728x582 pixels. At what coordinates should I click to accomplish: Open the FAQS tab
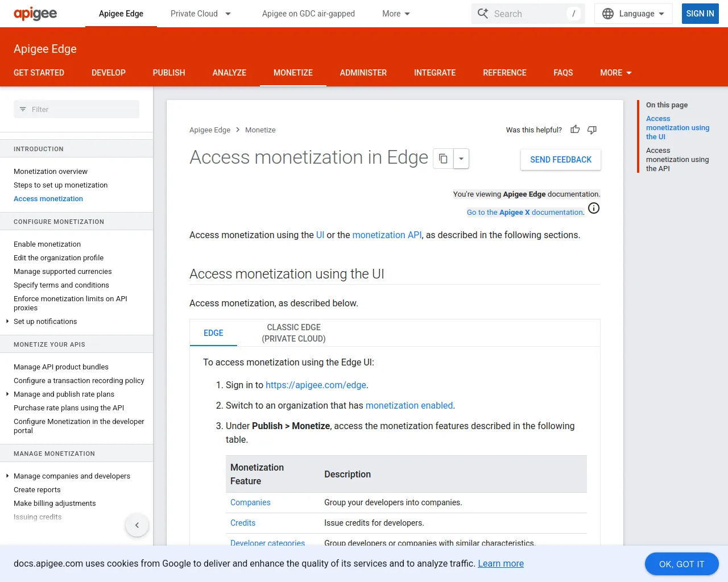pos(563,73)
